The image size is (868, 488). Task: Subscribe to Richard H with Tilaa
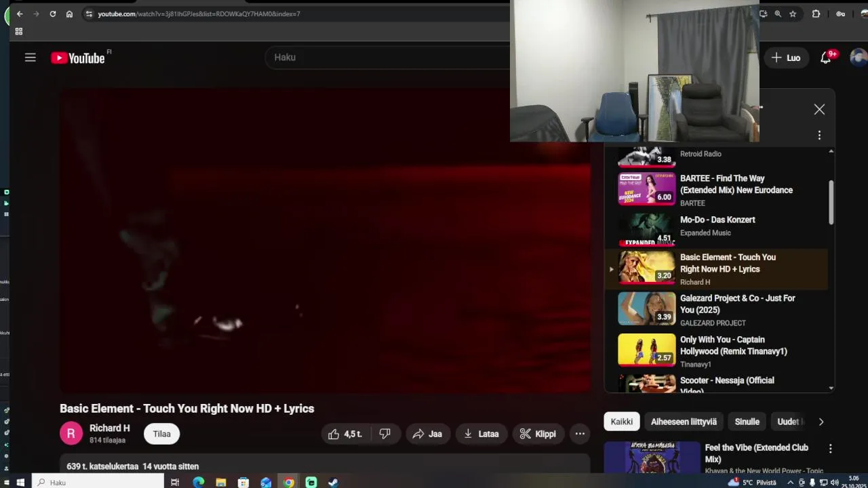pos(161,434)
